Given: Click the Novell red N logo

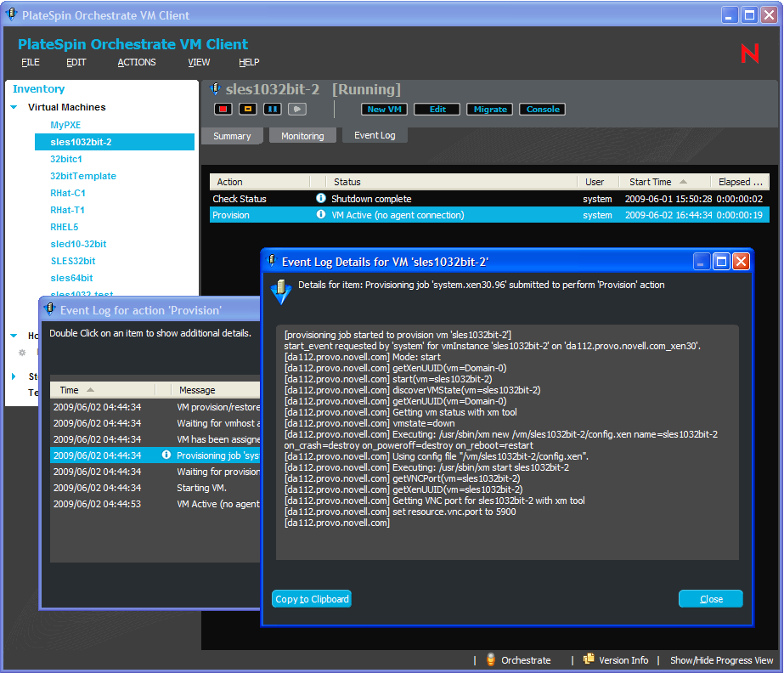Looking at the screenshot, I should point(750,54).
